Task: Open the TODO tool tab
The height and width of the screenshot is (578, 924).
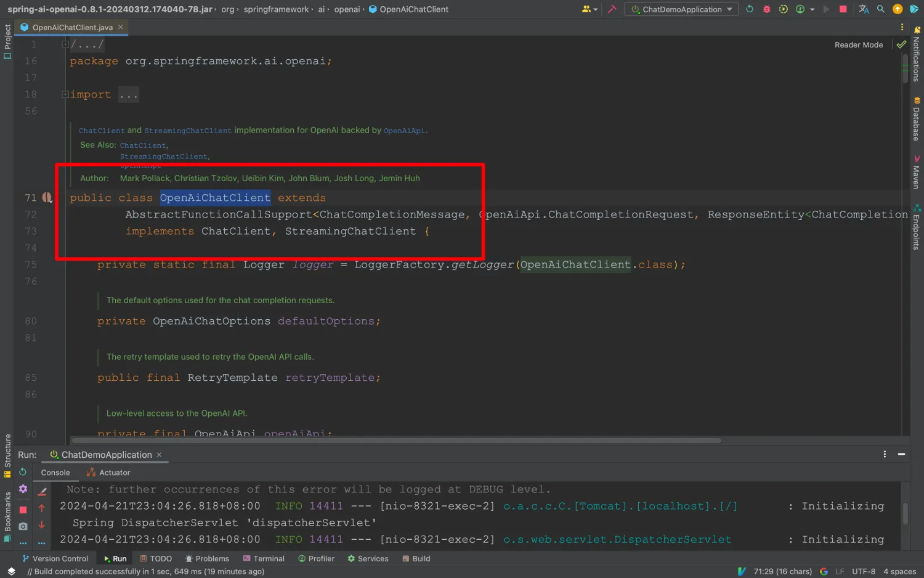Action: coord(156,558)
